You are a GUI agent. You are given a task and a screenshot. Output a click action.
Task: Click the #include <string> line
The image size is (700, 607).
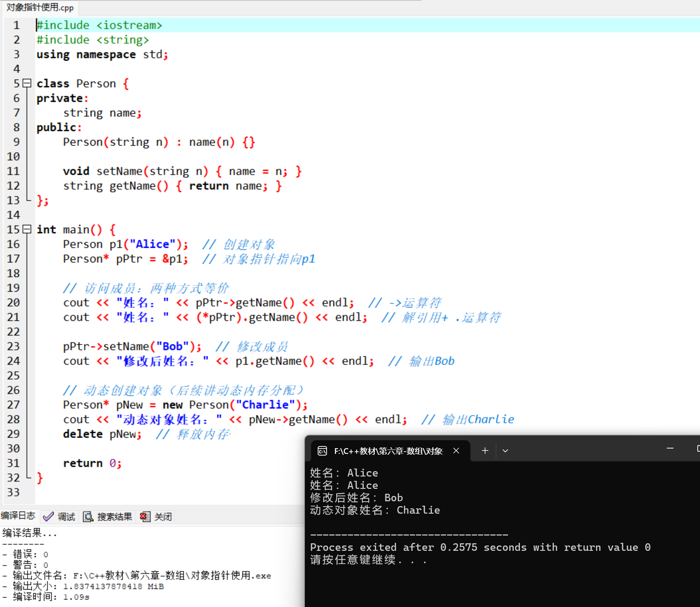[x=92, y=40]
